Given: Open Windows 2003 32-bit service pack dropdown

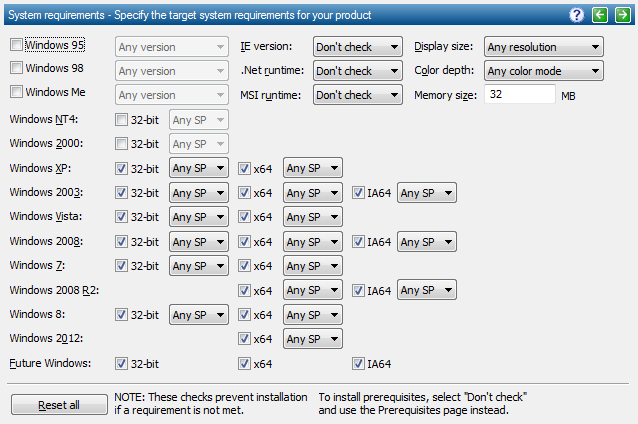Looking at the screenshot, I should click(x=199, y=192).
